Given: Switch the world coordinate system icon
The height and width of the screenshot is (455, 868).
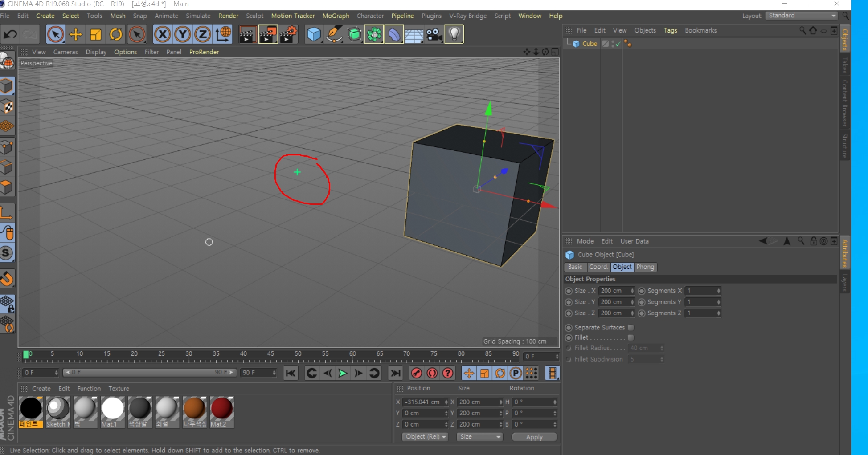Looking at the screenshot, I should click(x=223, y=35).
